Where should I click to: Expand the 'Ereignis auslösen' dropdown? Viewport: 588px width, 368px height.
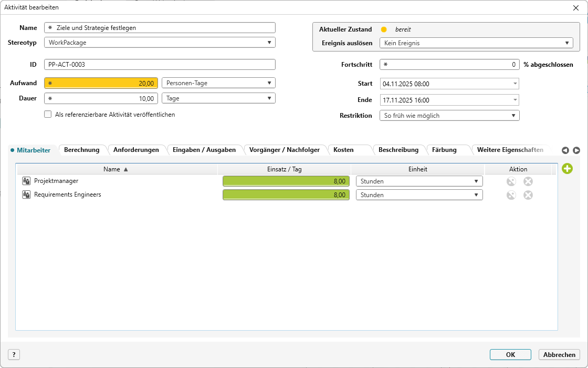(x=476, y=43)
